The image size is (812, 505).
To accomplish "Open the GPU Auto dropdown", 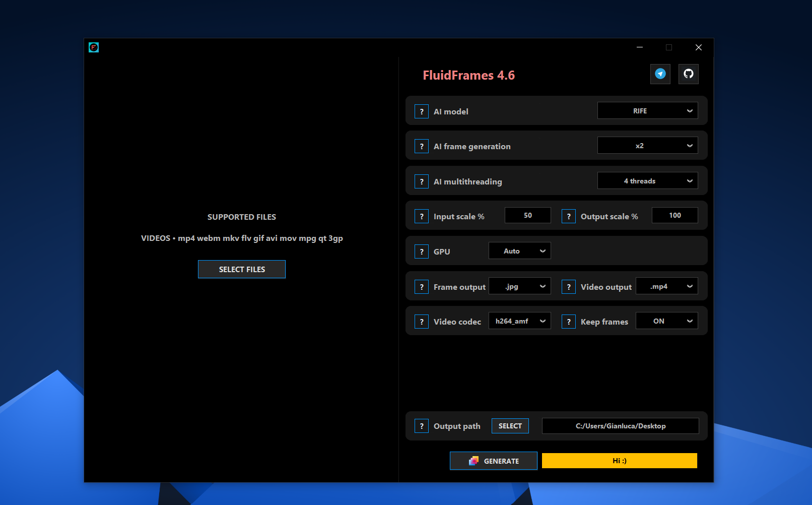I will pos(519,251).
